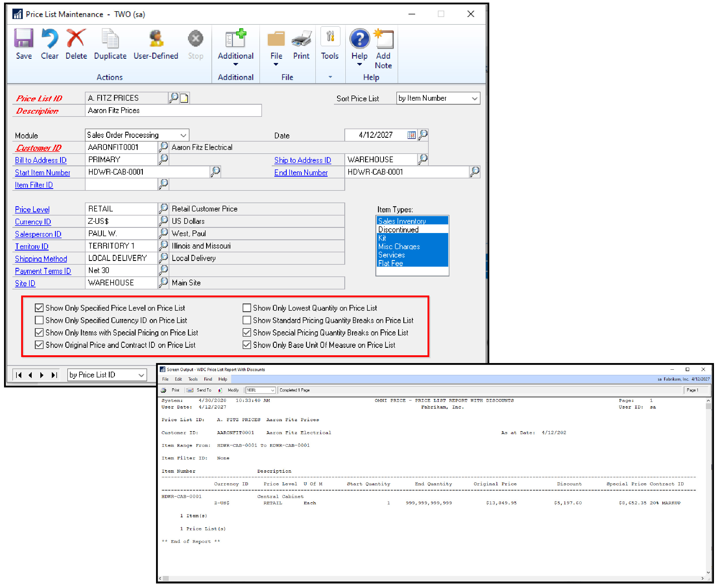Click the Save icon in the ribbon
The width and height of the screenshot is (720, 588).
click(x=23, y=38)
